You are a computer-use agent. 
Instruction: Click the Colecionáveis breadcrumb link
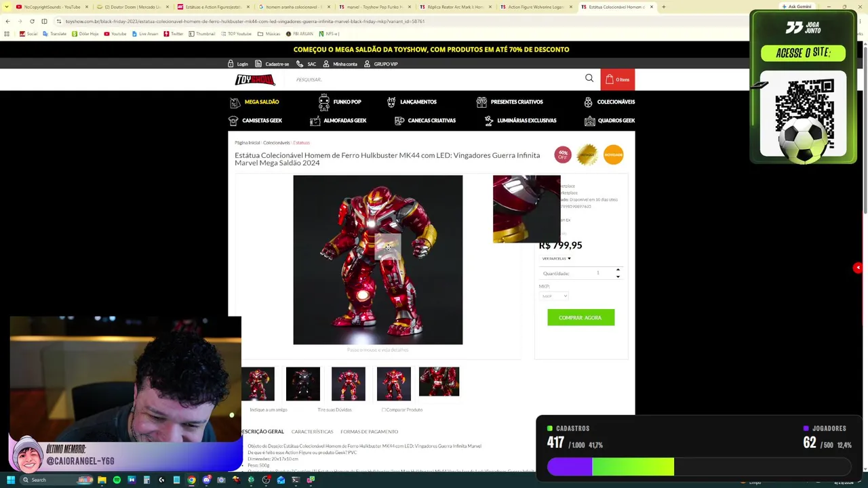277,143
